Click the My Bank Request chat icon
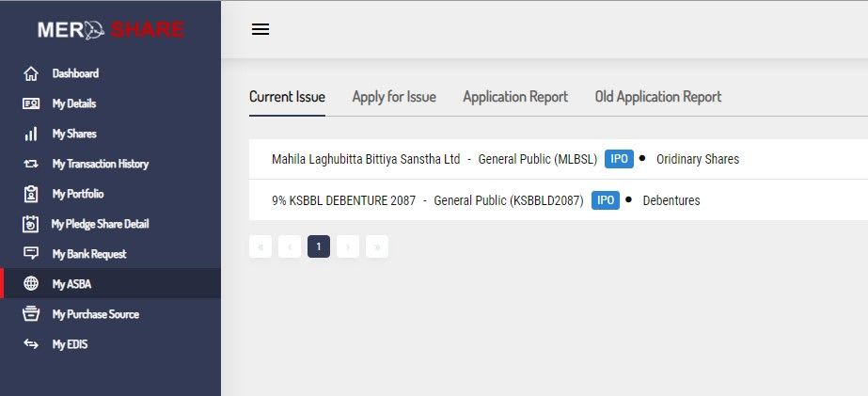The width and height of the screenshot is (868, 396). pyautogui.click(x=31, y=254)
